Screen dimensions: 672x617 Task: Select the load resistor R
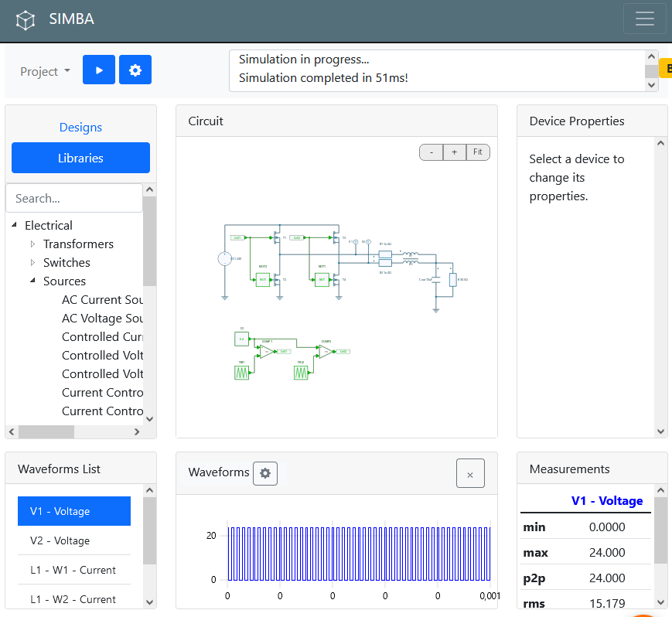[x=452, y=280]
